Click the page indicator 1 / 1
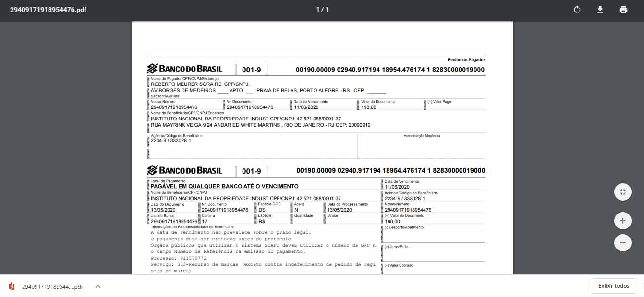 point(322,10)
